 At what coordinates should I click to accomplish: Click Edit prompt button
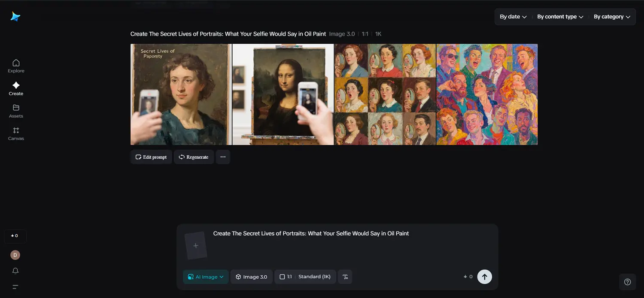tap(151, 157)
